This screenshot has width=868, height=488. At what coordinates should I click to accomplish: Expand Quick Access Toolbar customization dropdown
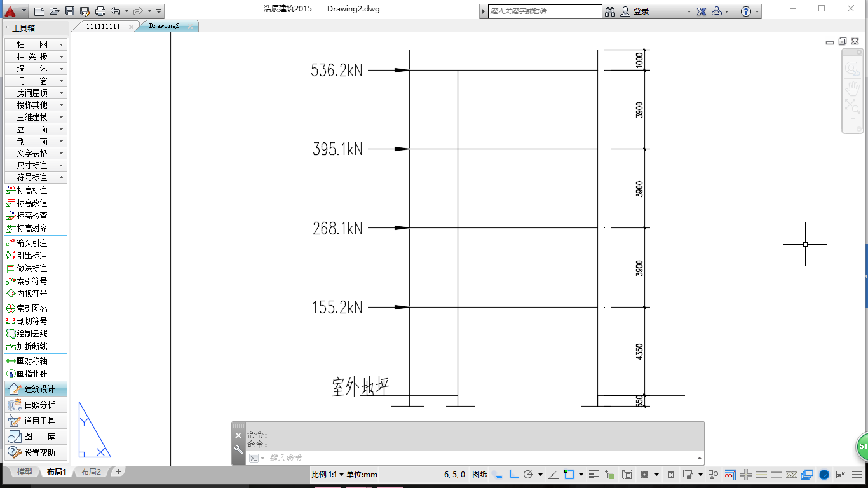coord(159,11)
